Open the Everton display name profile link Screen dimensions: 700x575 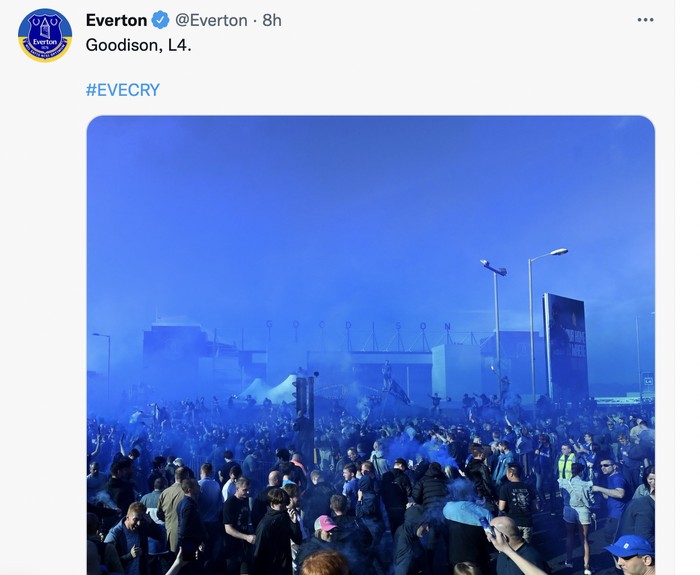click(116, 20)
